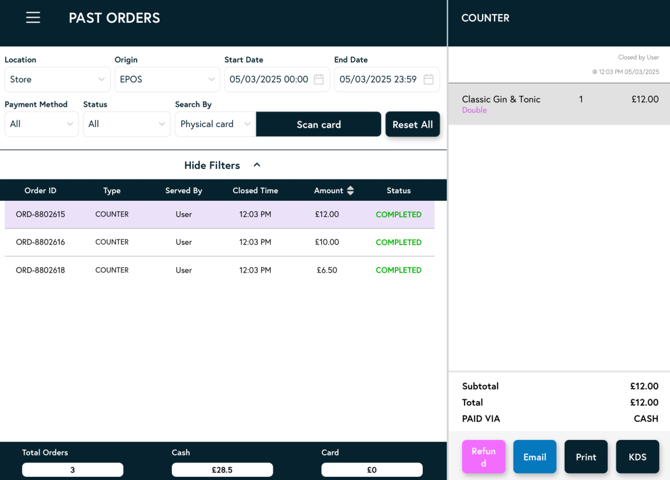Open the Origin dropdown showing EPOS

pos(167,79)
